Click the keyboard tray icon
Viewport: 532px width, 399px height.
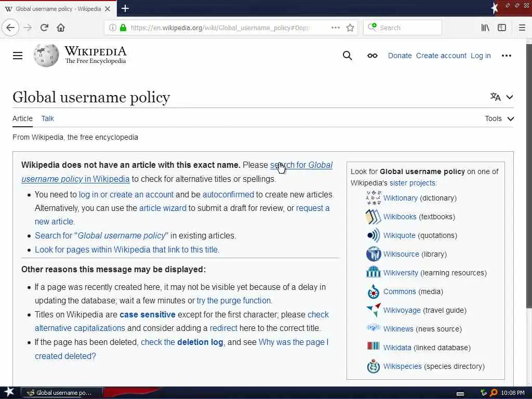460,393
